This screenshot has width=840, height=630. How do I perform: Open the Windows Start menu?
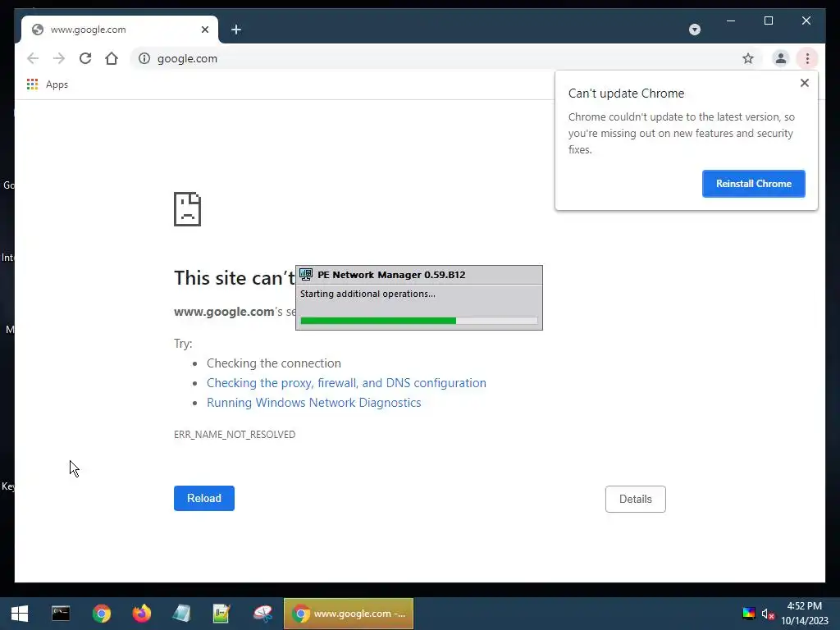[x=20, y=614]
